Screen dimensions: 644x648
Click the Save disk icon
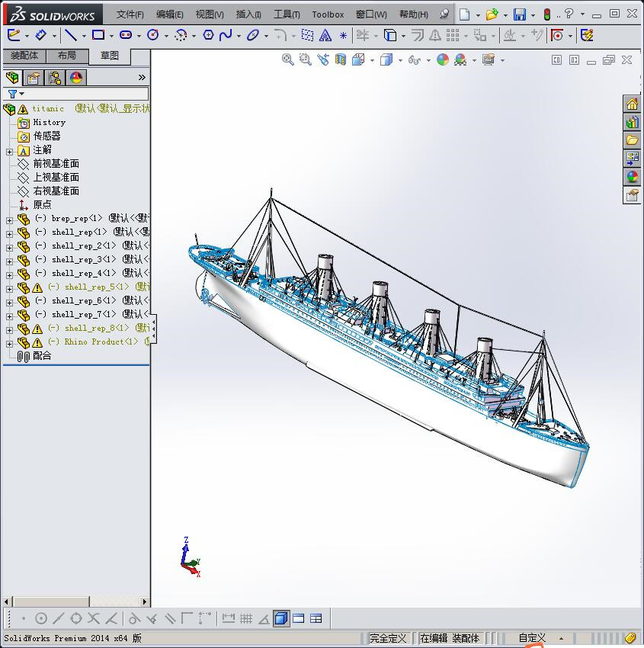520,14
